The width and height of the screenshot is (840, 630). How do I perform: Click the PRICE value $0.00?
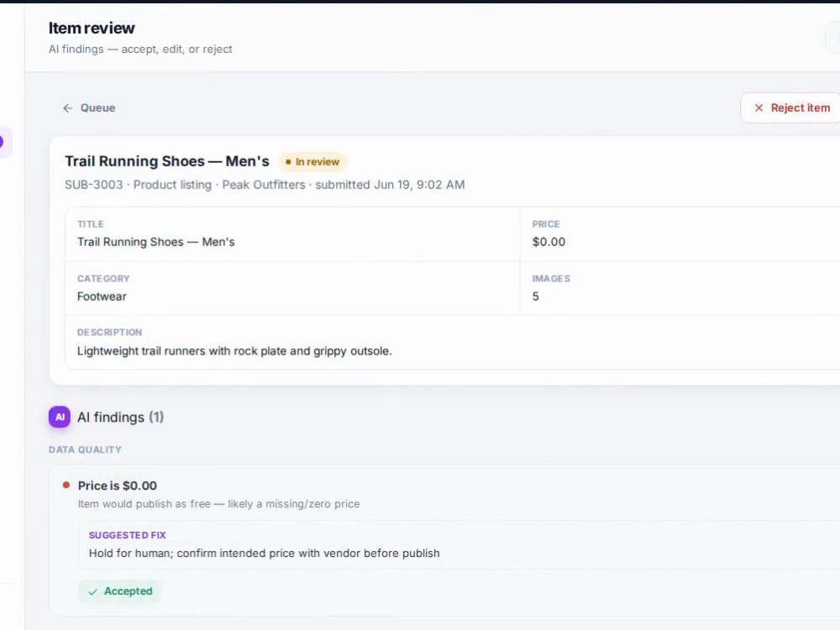(x=549, y=242)
